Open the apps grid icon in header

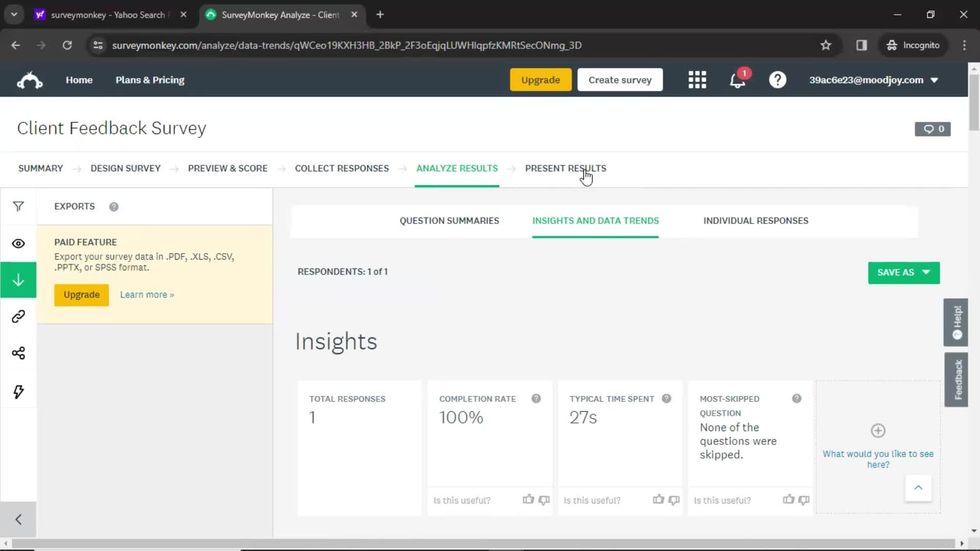click(697, 80)
